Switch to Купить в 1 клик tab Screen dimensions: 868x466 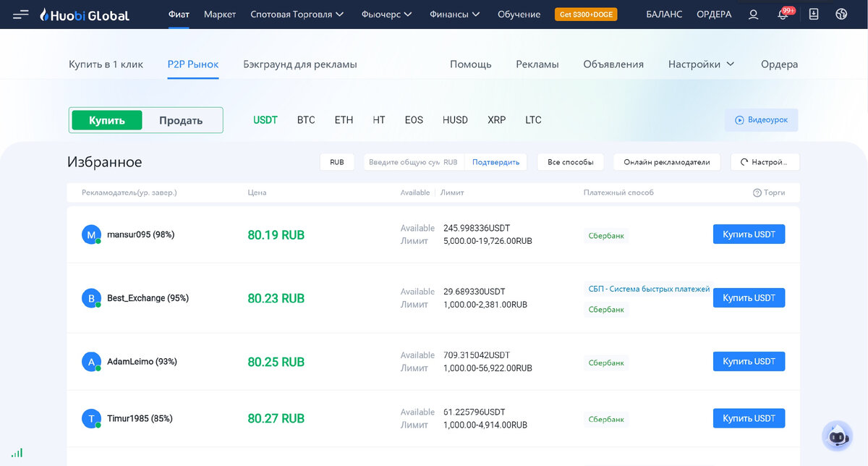pyautogui.click(x=106, y=64)
